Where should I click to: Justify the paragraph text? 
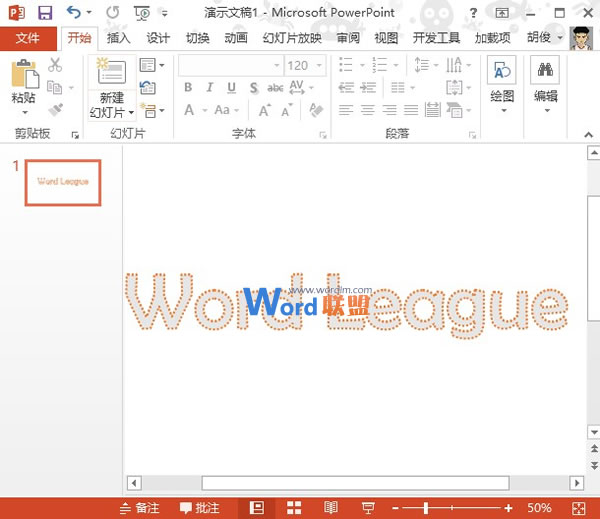[x=411, y=110]
